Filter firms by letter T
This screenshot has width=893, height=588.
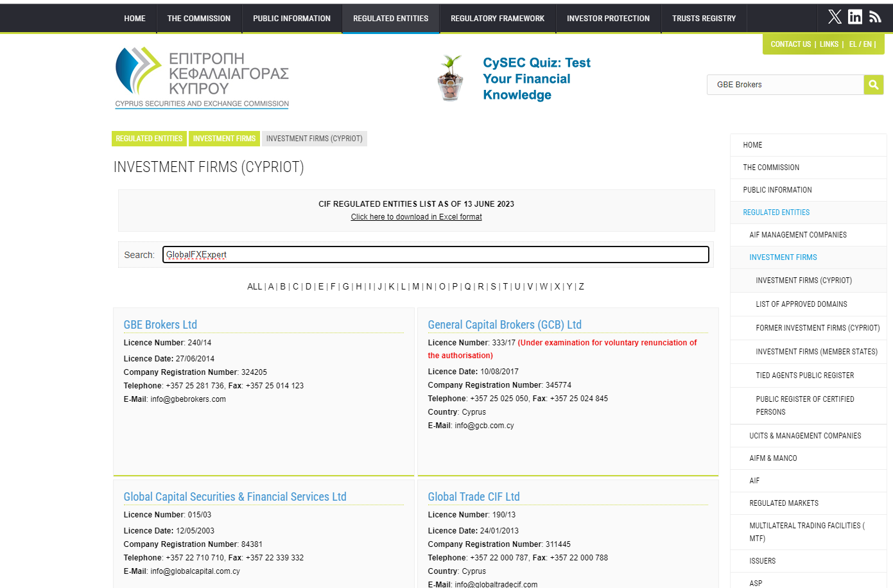(505, 287)
